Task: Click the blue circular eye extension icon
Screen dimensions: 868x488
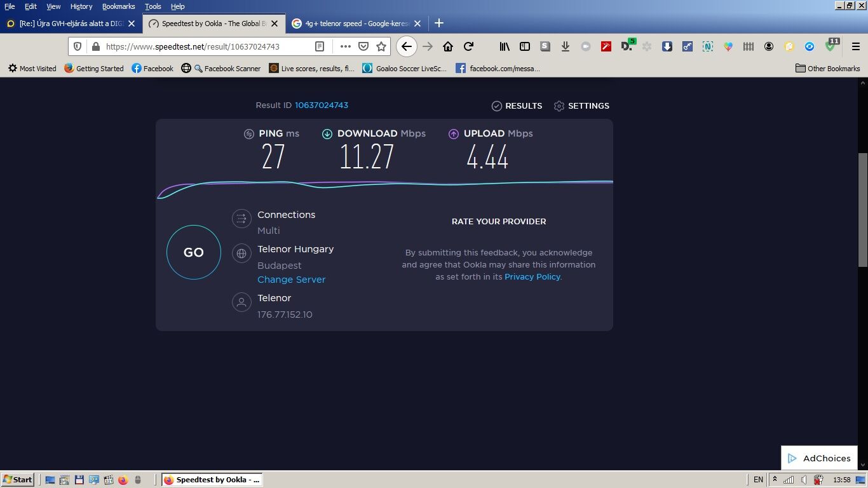Action: click(810, 46)
